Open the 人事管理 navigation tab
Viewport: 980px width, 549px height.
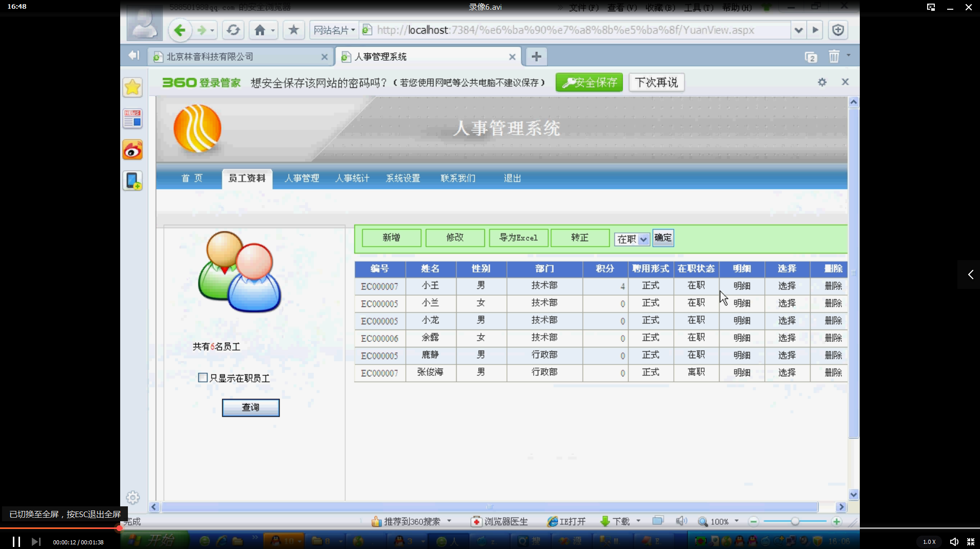(x=302, y=178)
